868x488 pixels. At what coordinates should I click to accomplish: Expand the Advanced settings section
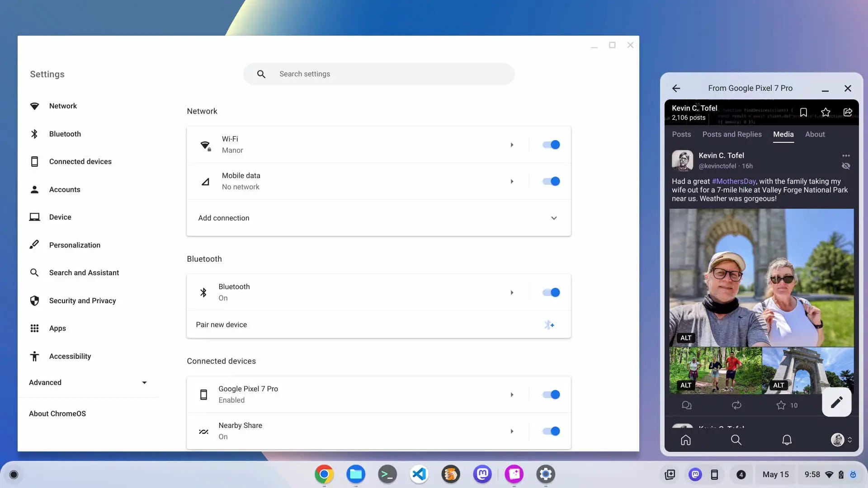[88, 382]
